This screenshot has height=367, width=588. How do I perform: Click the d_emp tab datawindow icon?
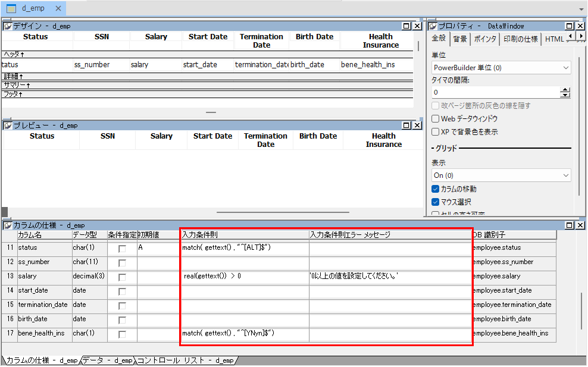tap(11, 8)
